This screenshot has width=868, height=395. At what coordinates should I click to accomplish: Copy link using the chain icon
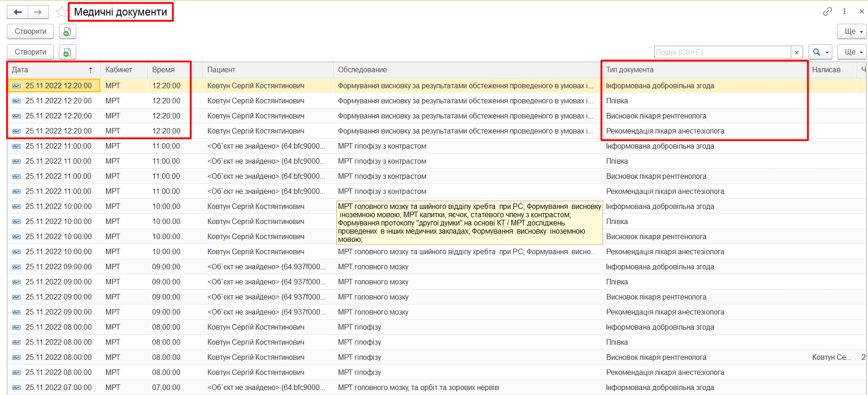[x=827, y=11]
